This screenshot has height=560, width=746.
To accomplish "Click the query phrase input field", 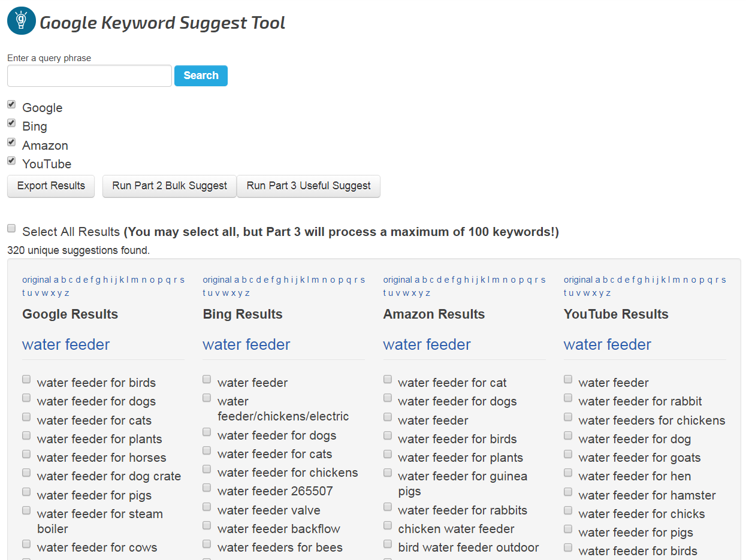I will [89, 76].
